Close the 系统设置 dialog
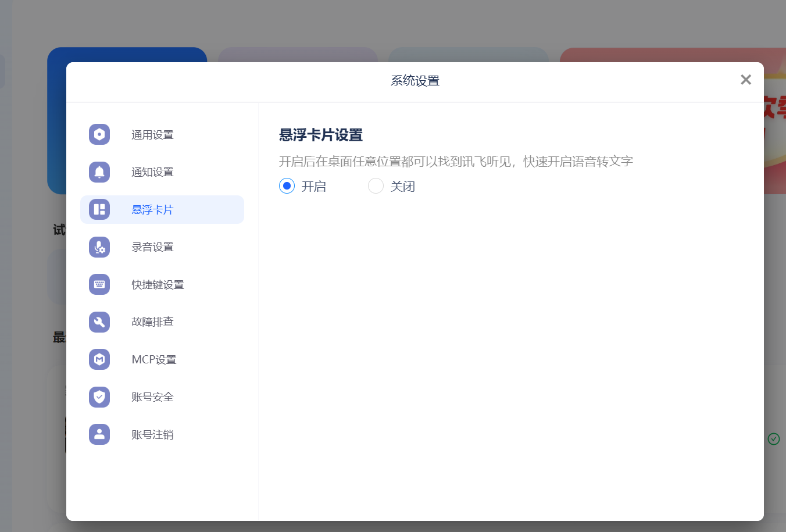Image resolution: width=786 pixels, height=532 pixels. click(746, 80)
